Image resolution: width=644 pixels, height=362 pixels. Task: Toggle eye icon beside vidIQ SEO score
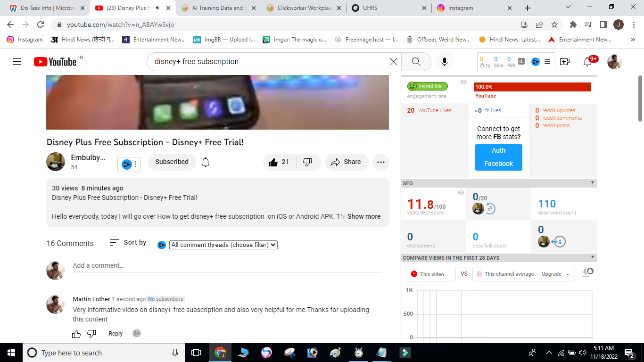point(461,192)
